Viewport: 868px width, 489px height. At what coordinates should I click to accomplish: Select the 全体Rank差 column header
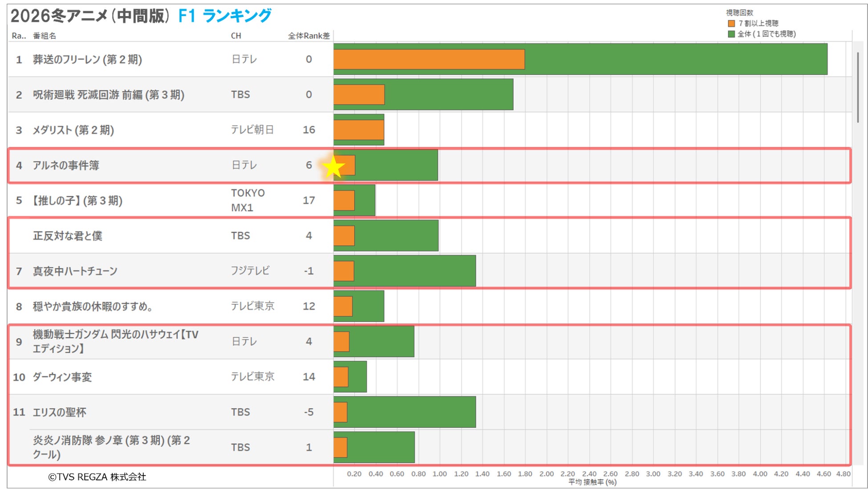coord(308,36)
